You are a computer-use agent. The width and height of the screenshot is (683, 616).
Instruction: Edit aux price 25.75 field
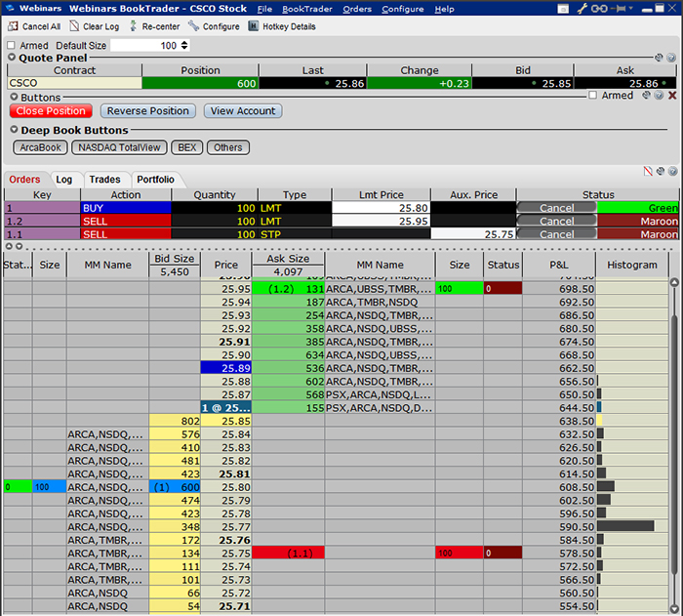click(473, 234)
